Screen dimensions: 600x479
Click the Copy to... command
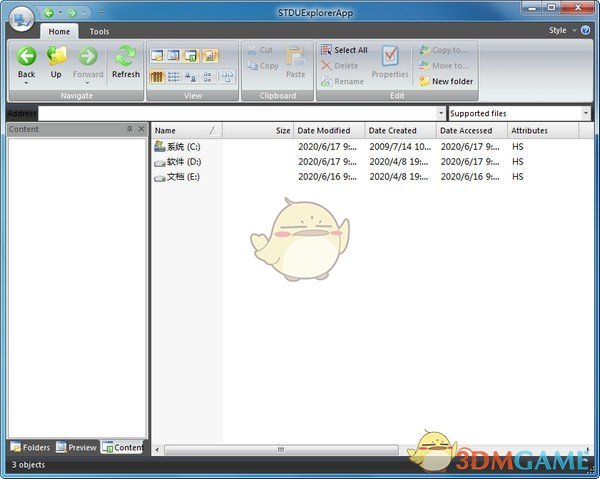coord(443,50)
